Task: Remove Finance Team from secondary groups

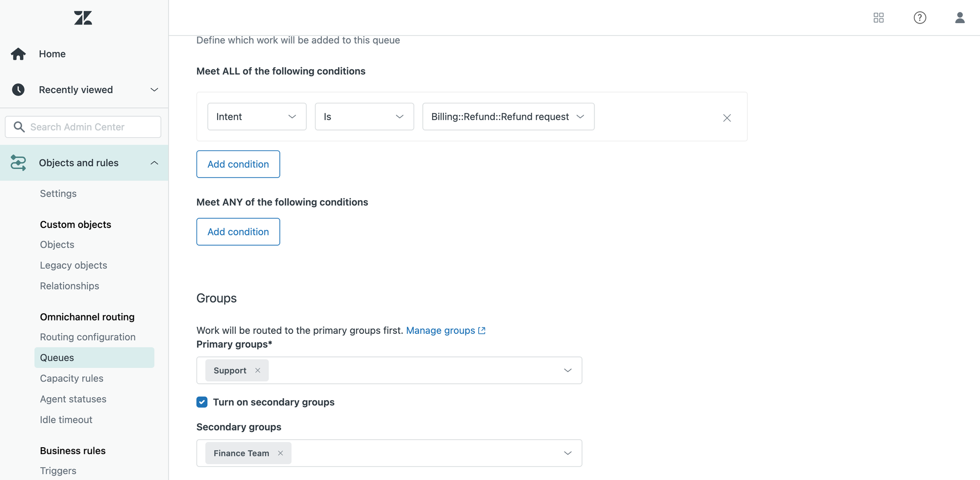Action: (280, 454)
